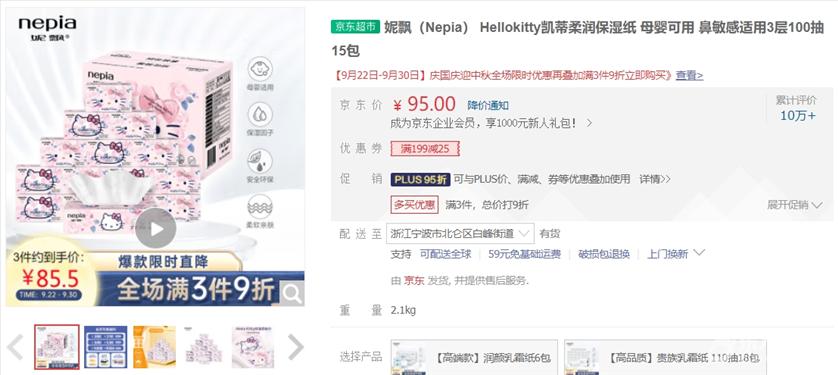Go to previous thumbnails with left arrow
838x375 pixels.
(15, 347)
